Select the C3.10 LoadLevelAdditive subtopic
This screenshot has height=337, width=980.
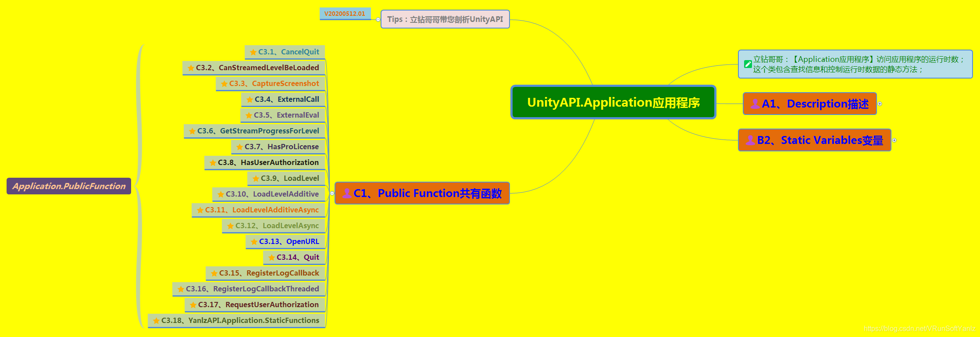pos(269,194)
